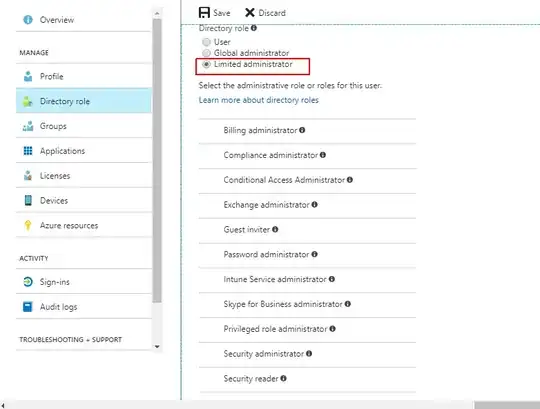Open Learn more about directory roles link

point(259,100)
